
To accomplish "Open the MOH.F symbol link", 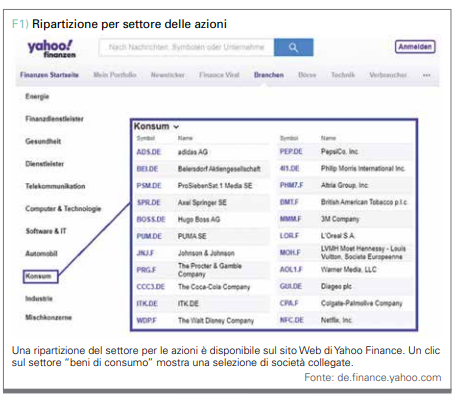I will tap(290, 253).
